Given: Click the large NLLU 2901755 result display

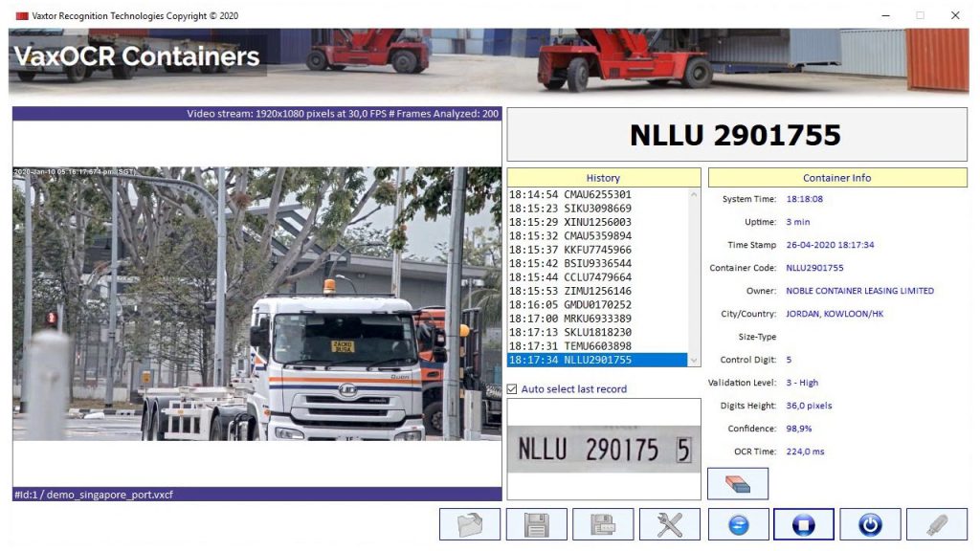Looking at the screenshot, I should click(x=735, y=135).
